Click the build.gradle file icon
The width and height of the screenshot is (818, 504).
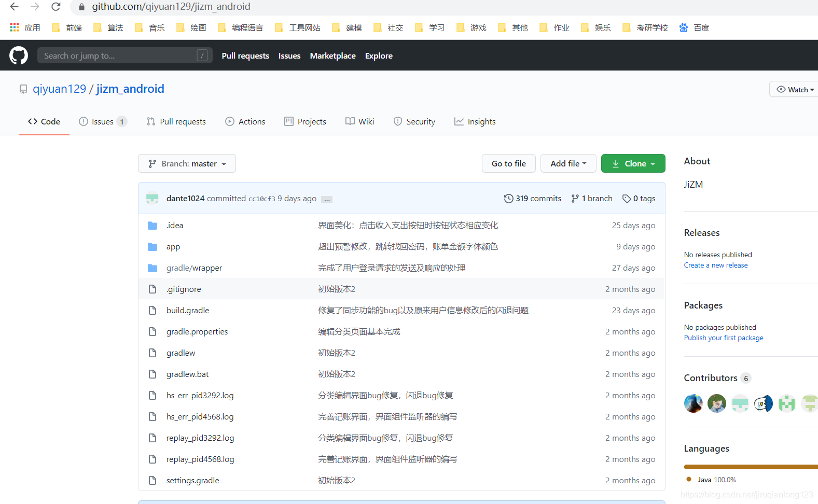coord(152,310)
